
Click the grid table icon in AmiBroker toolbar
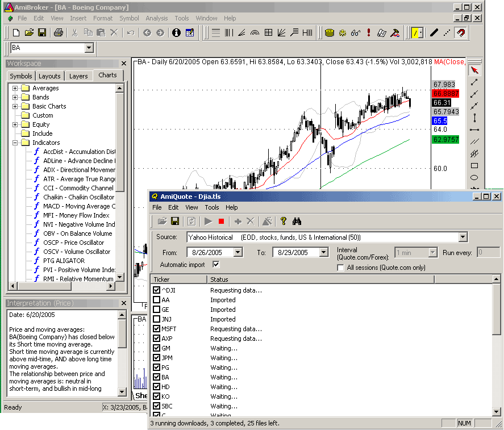click(x=268, y=32)
